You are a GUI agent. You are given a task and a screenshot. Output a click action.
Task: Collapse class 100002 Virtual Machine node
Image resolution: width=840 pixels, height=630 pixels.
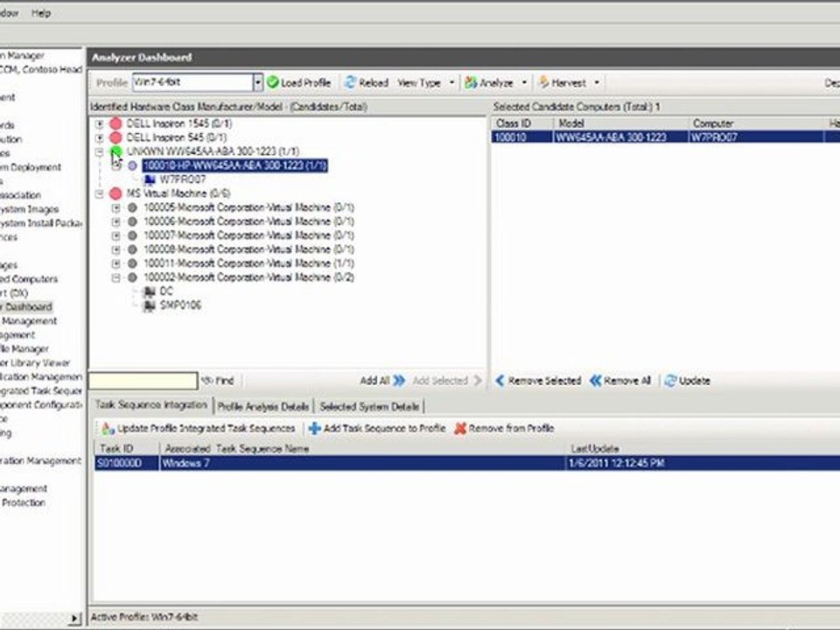[115, 277]
